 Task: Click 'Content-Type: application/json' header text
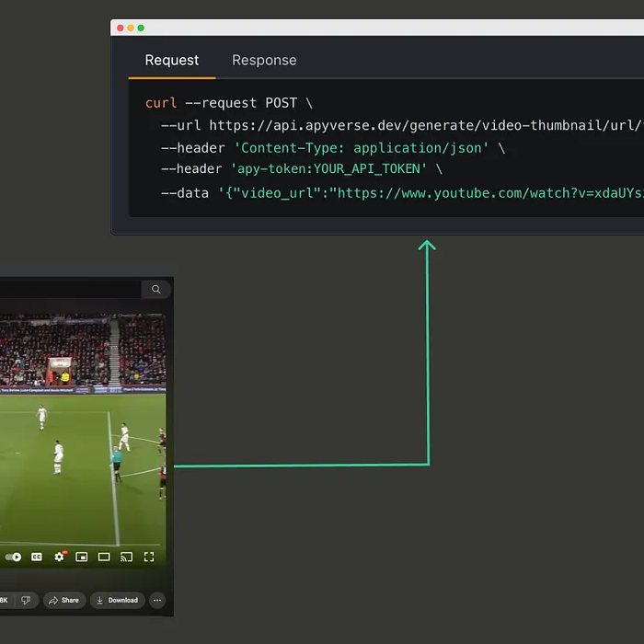pyautogui.click(x=361, y=148)
